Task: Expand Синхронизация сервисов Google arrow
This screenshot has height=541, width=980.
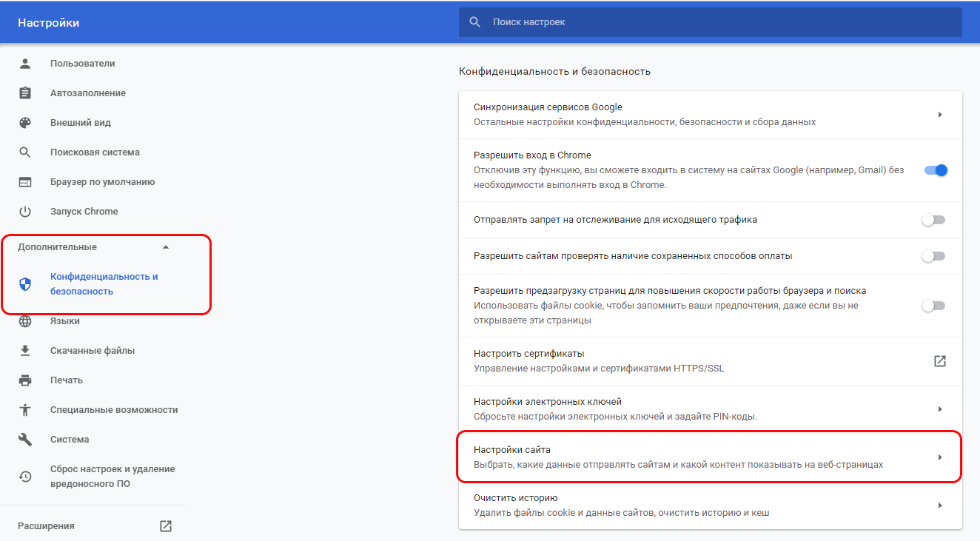Action: coord(939,115)
